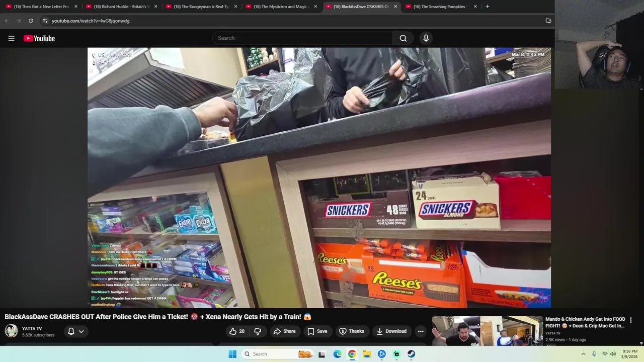Close the Smashing Pumpkins tab
644x362 pixels.
(x=475, y=7)
